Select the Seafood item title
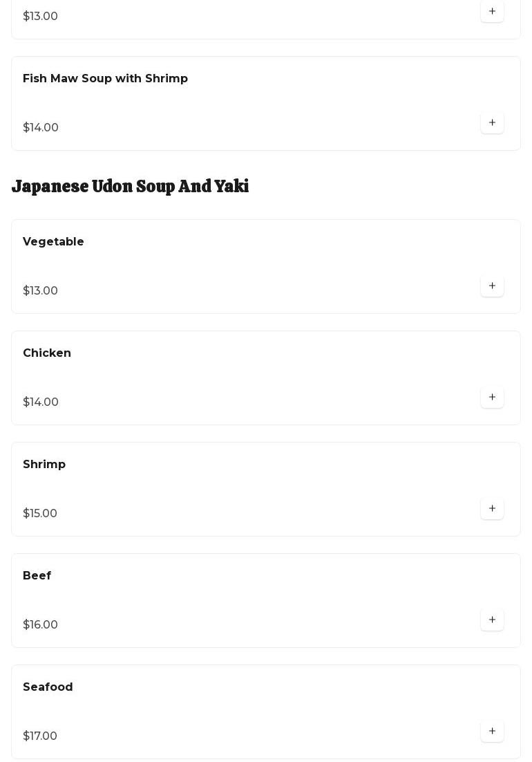Viewport: 532px width, 762px height. click(48, 687)
